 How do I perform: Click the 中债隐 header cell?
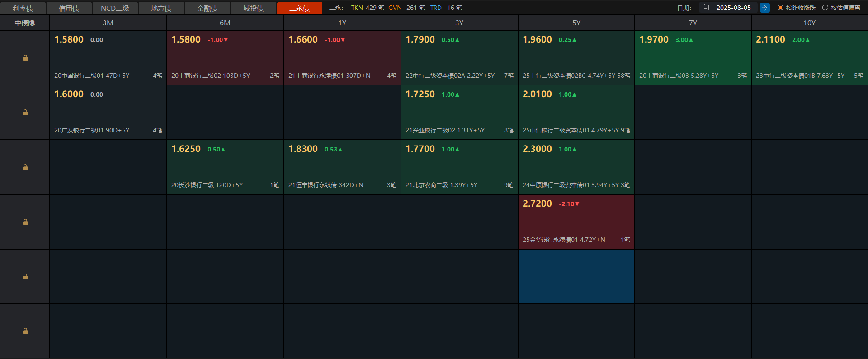25,23
